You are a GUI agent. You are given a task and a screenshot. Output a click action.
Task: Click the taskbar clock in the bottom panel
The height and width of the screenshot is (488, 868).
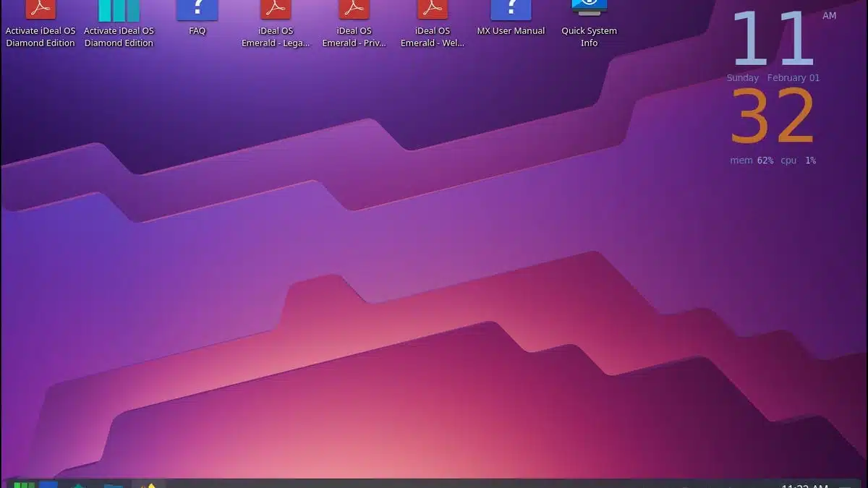(x=806, y=485)
